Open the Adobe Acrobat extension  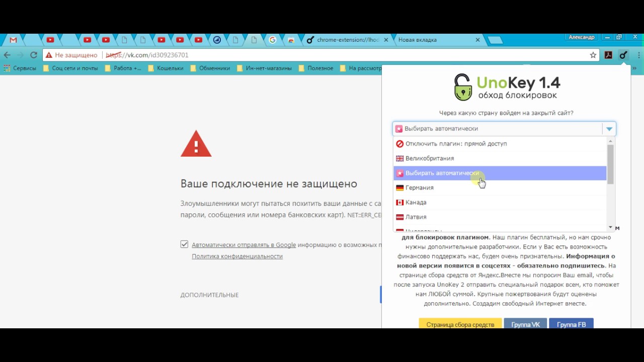(608, 55)
